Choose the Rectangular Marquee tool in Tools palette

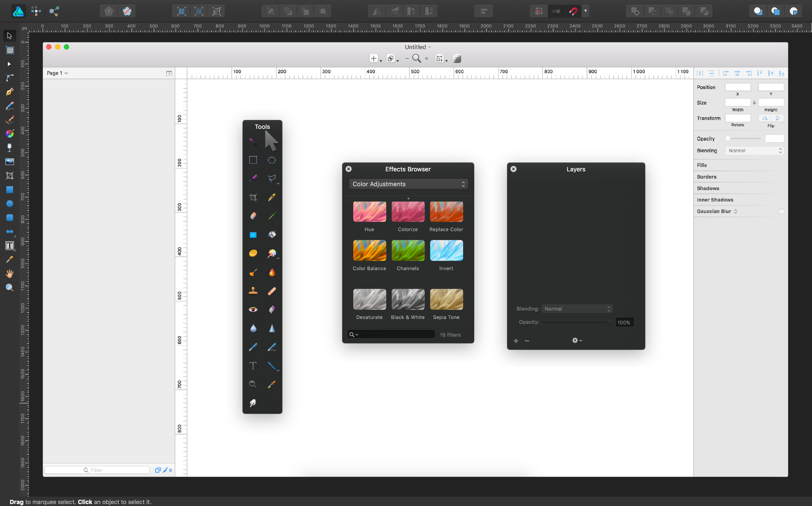coord(253,160)
